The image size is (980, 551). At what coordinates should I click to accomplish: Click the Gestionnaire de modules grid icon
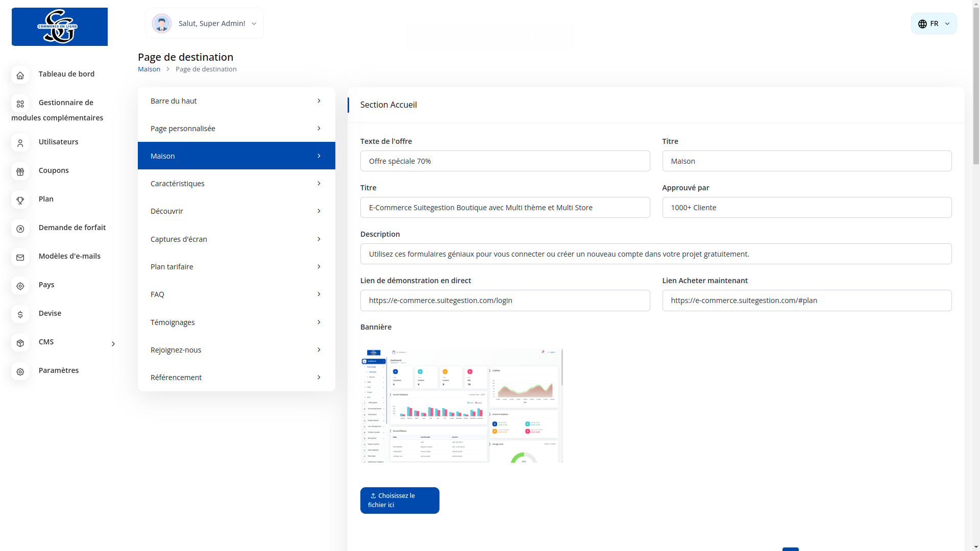click(x=20, y=104)
